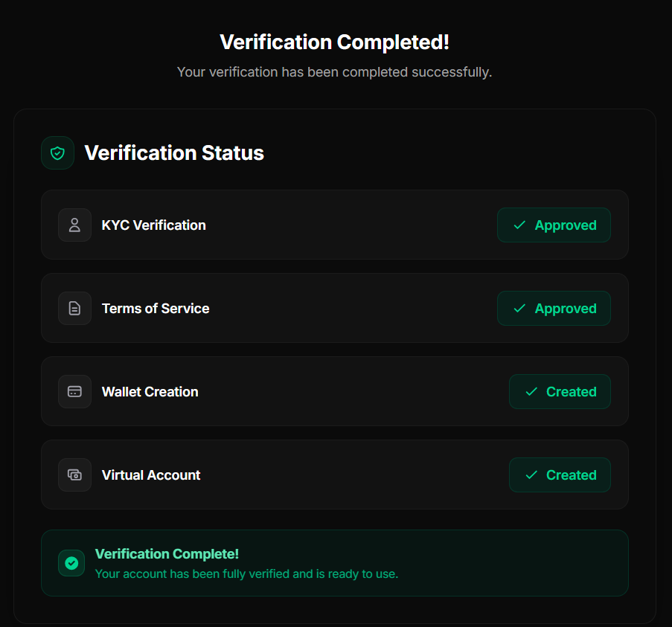Click the Verification Complete banner
The width and height of the screenshot is (672, 627).
tap(335, 563)
